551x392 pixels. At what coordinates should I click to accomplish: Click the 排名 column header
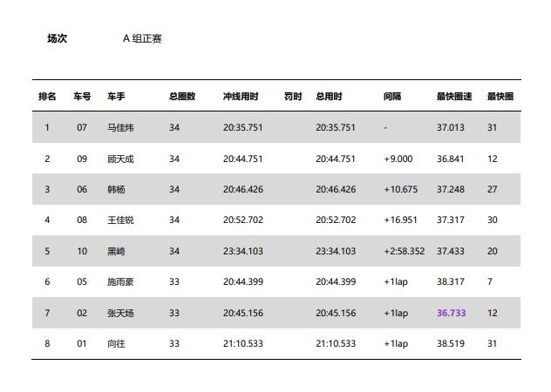click(47, 96)
